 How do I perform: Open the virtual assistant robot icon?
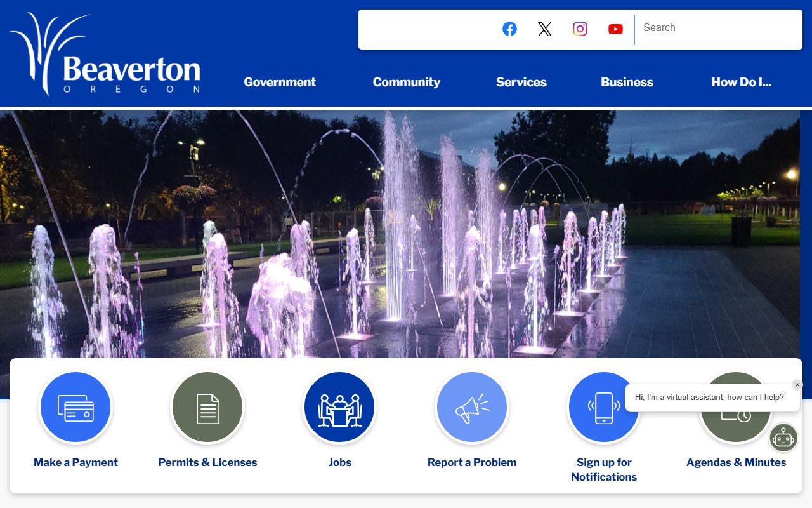coord(783,438)
